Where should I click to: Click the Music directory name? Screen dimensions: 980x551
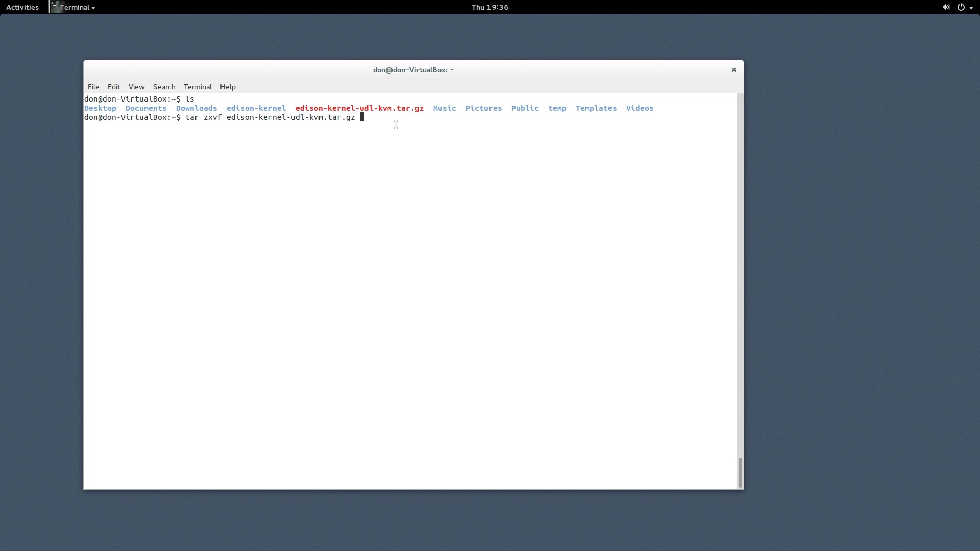point(445,108)
